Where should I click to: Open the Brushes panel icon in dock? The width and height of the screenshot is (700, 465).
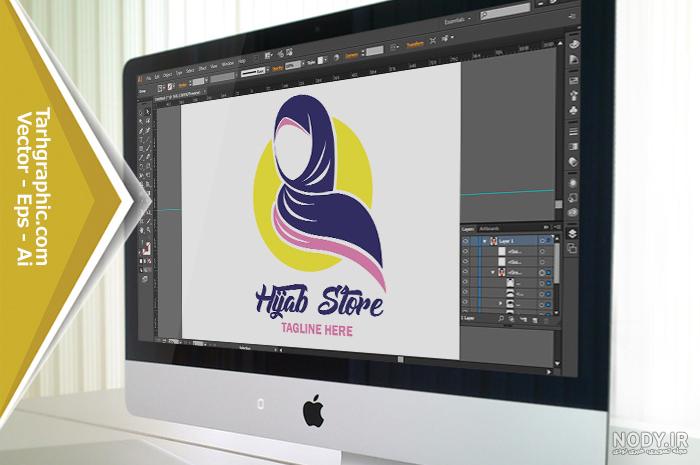pyautogui.click(x=574, y=95)
